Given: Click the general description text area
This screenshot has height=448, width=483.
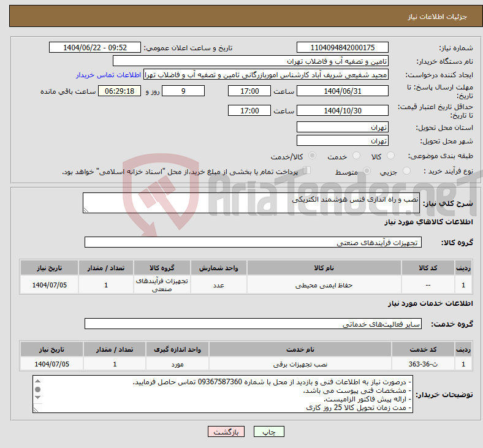Looking at the screenshot, I should (x=251, y=203).
